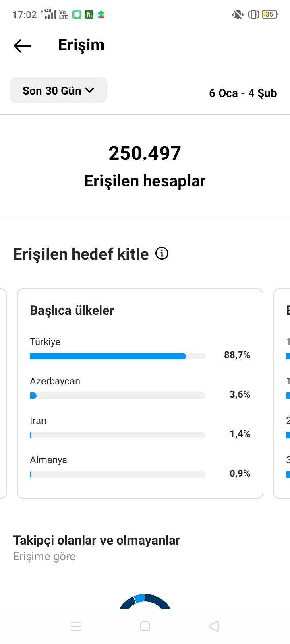Switch to the previous audience card on left
290x644 pixels.
tap(3, 393)
